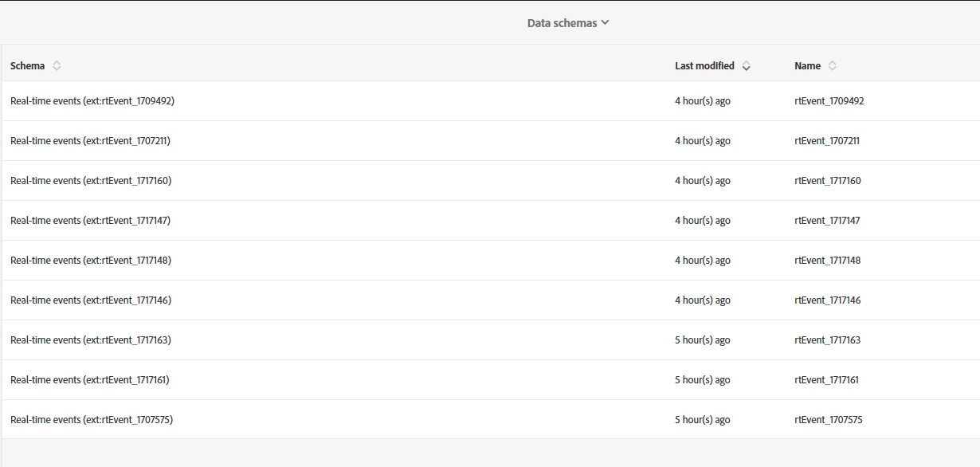Click the name cell rtEvent_1717146
The height and width of the screenshot is (467, 980).
[827, 300]
